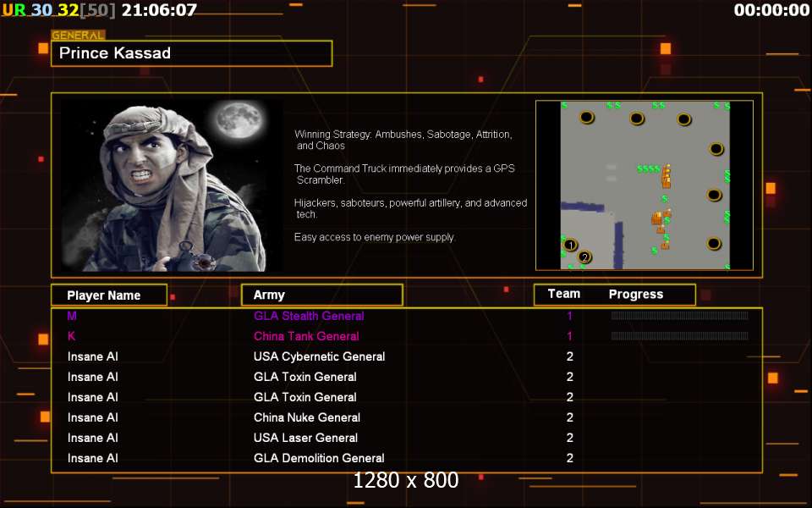Click start position marker 1 on minimap
Image resolution: width=812 pixels, height=508 pixels.
[570, 245]
